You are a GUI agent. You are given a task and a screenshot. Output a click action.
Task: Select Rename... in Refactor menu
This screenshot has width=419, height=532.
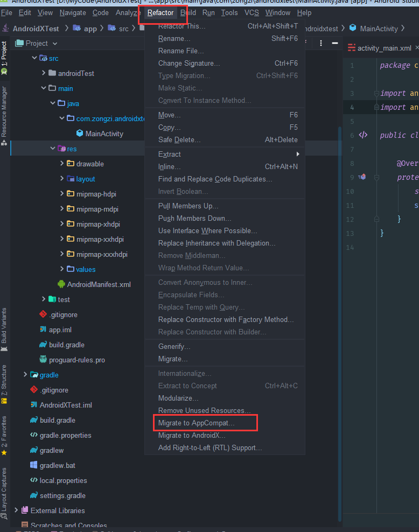(x=225, y=39)
